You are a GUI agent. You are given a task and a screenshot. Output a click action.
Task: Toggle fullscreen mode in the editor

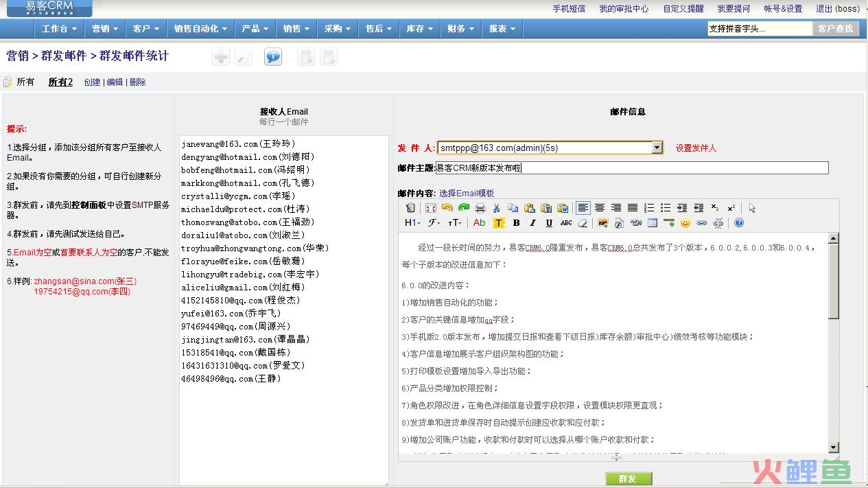coord(431,207)
